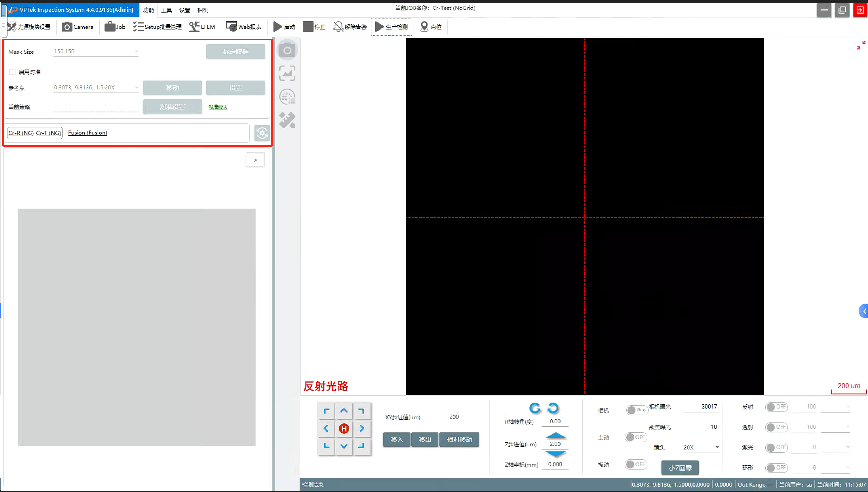The width and height of the screenshot is (868, 492).
Task: Click the gray mask preview thumbnail
Action: click(136, 327)
